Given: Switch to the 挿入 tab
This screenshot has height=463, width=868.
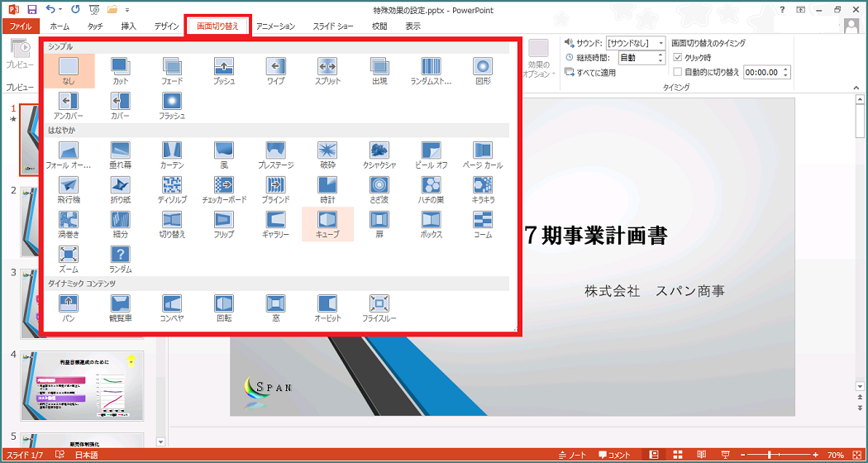Looking at the screenshot, I should [128, 26].
